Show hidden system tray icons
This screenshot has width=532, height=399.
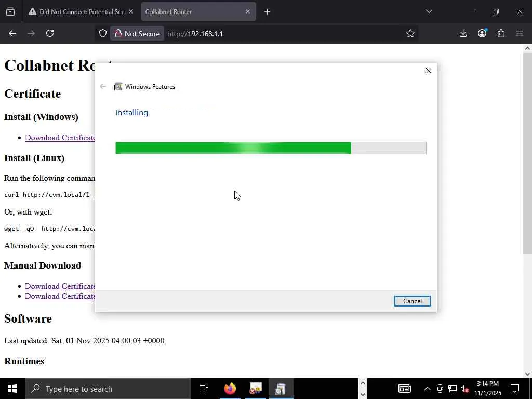coord(428,389)
